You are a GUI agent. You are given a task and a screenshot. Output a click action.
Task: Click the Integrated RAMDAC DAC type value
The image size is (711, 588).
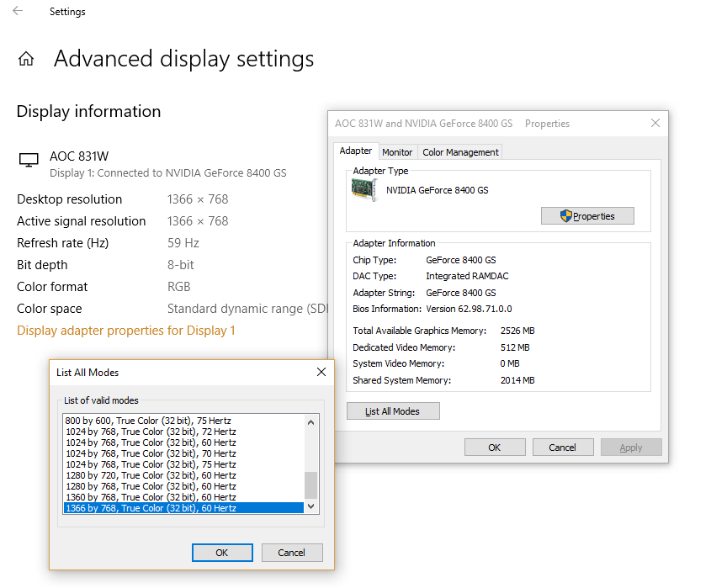467,276
